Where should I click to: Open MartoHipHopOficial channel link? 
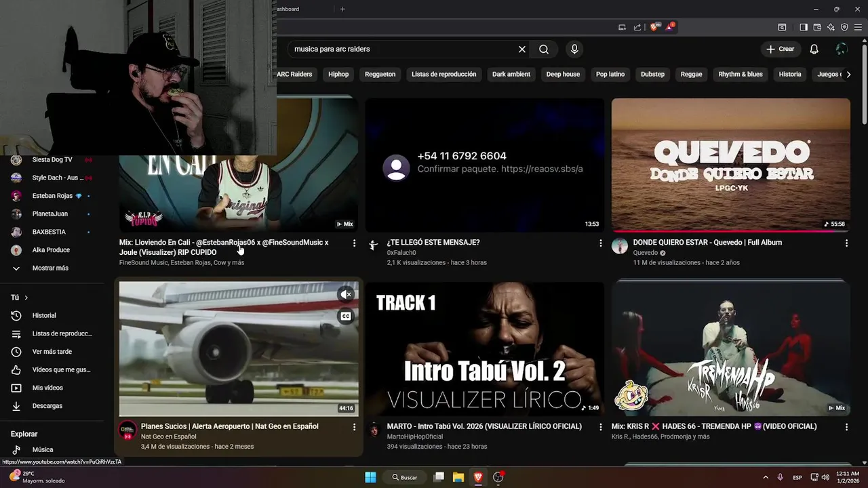[x=414, y=437]
